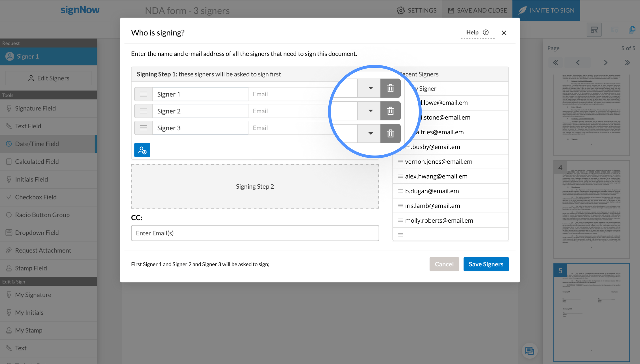The image size is (640, 364).
Task: Pick vernon.jones@email.em from recent signers
Action: point(438,162)
